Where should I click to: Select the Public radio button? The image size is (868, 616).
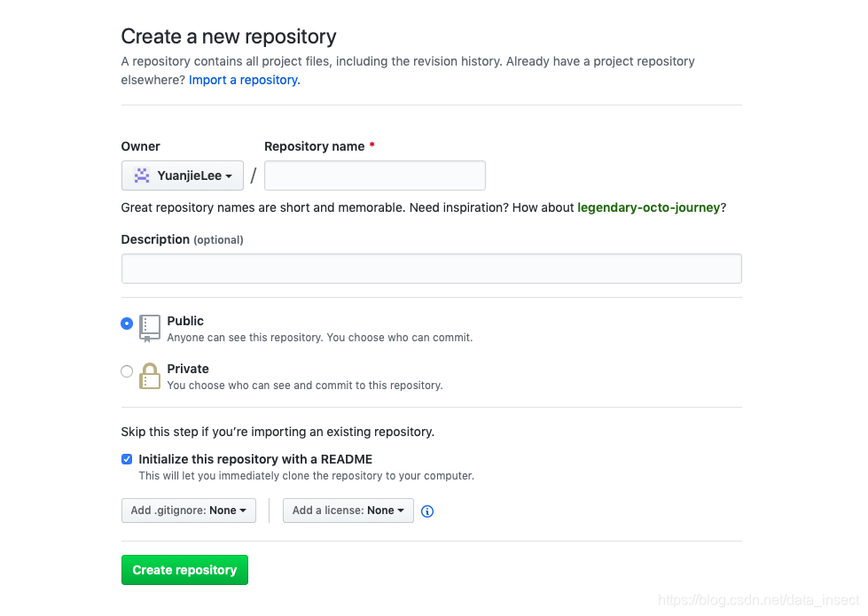tap(127, 324)
